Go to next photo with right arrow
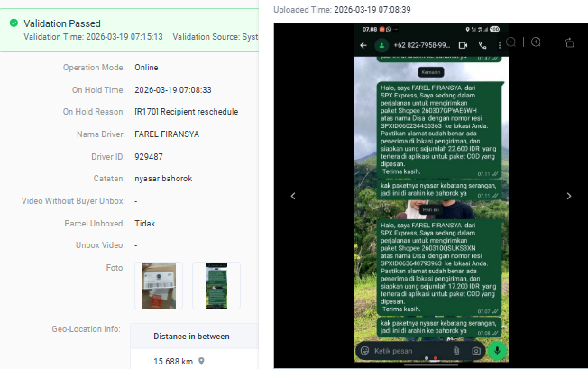The height and width of the screenshot is (369, 588). click(569, 196)
